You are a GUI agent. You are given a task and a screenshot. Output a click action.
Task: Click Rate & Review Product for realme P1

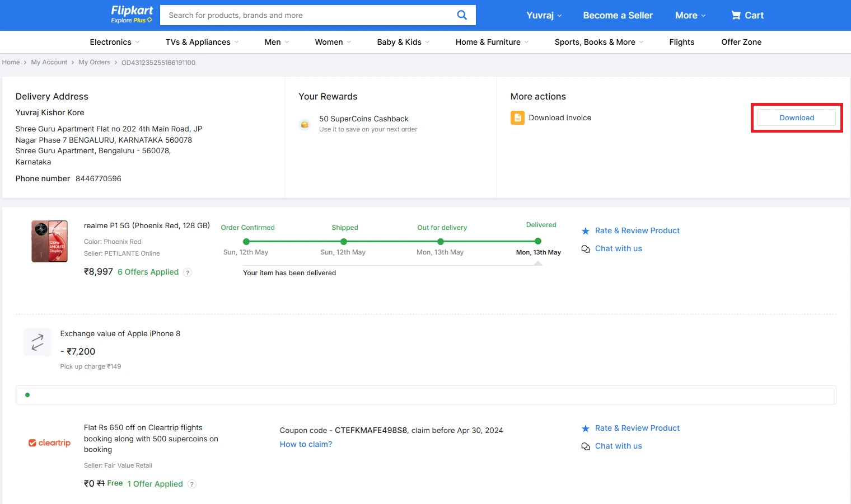point(637,230)
